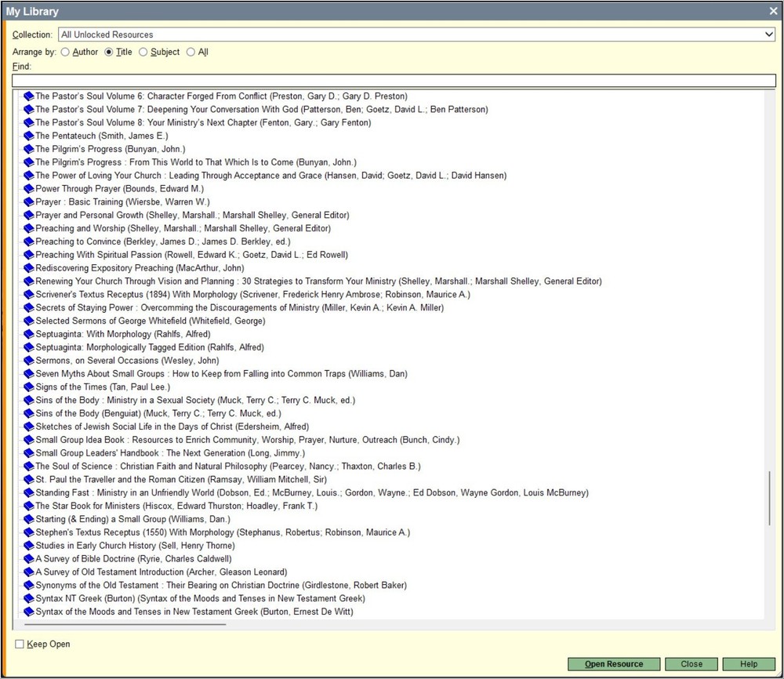Click book icon beside Preaching to Convince
This screenshot has width=784, height=679.
point(29,241)
